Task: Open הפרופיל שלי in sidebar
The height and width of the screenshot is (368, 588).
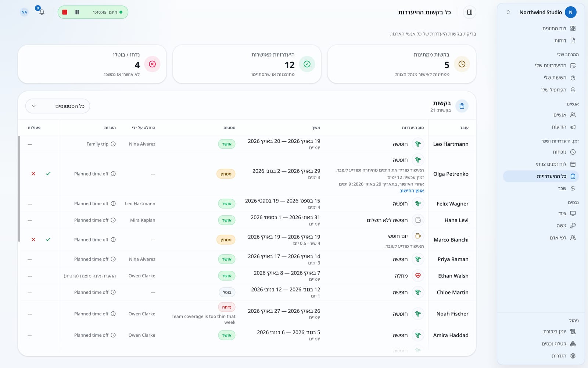Action: pos(541,90)
